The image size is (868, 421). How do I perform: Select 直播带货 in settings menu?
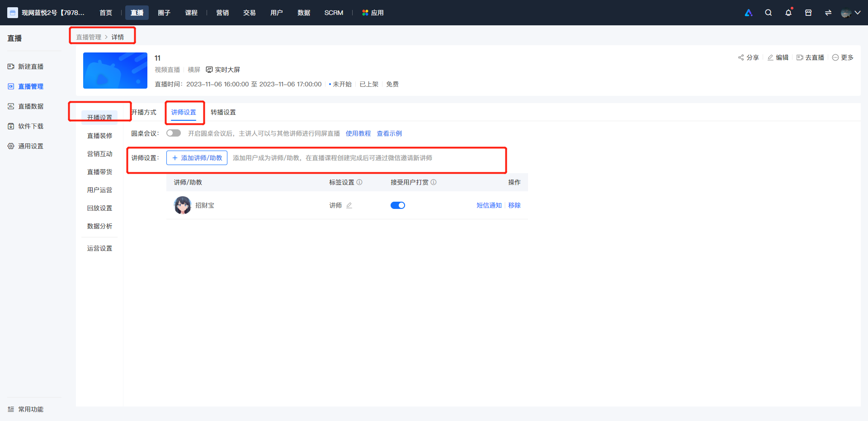point(99,172)
